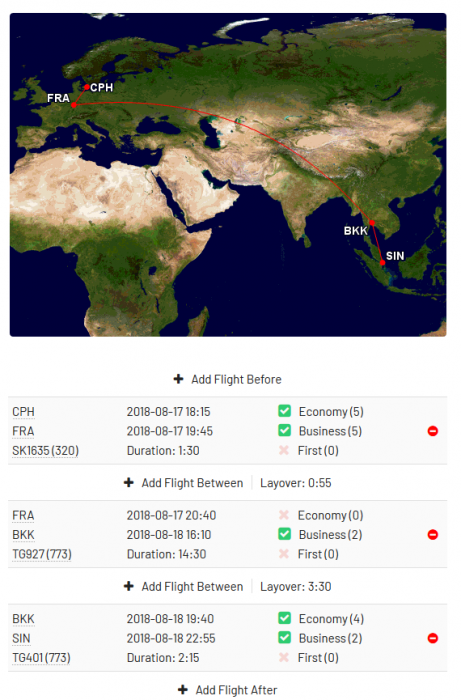The height and width of the screenshot is (700, 461).
Task: Click plus icon next to Layover 3:30
Action: click(x=129, y=586)
